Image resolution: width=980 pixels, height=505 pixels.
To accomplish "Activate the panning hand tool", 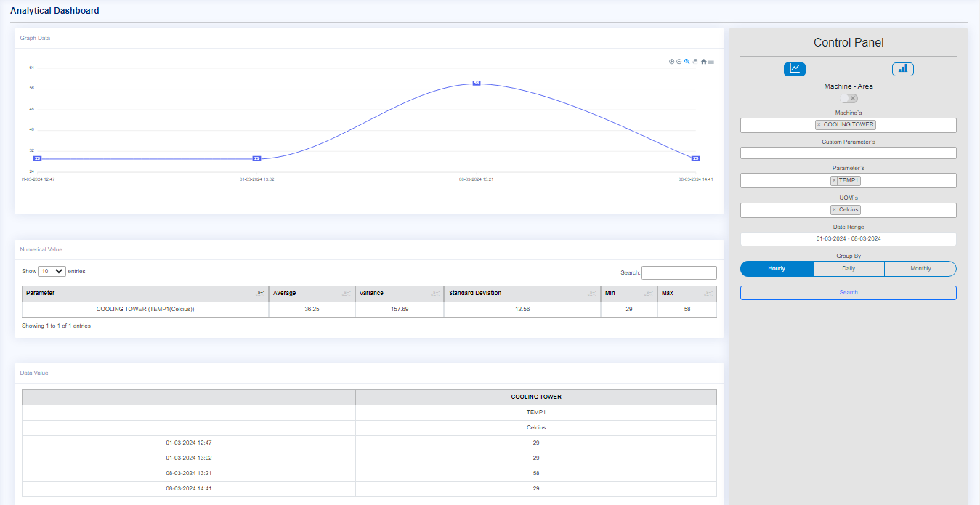I will [695, 62].
